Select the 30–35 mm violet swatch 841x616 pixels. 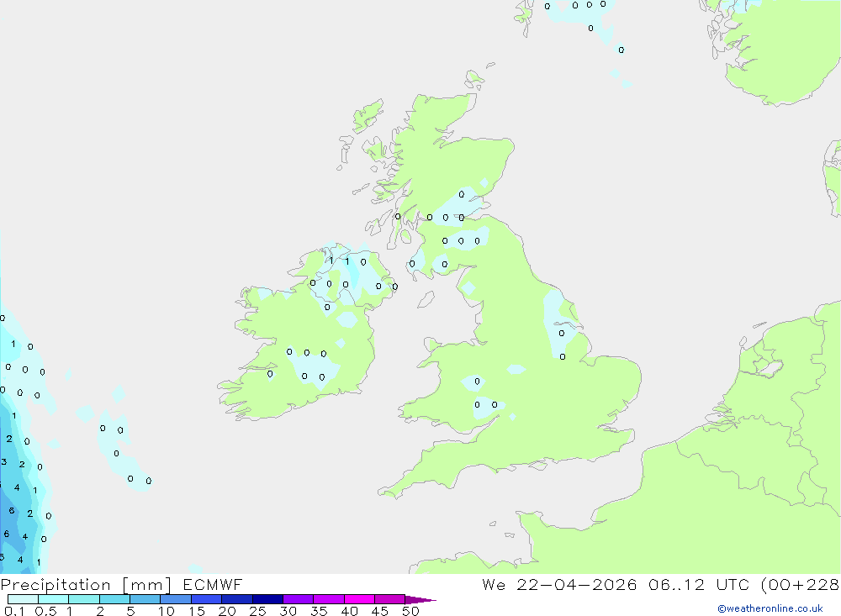click(x=299, y=599)
